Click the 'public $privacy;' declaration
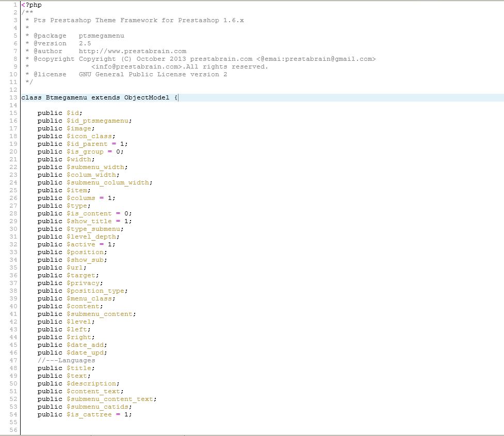Screen dimensions: 504x436 70,283
